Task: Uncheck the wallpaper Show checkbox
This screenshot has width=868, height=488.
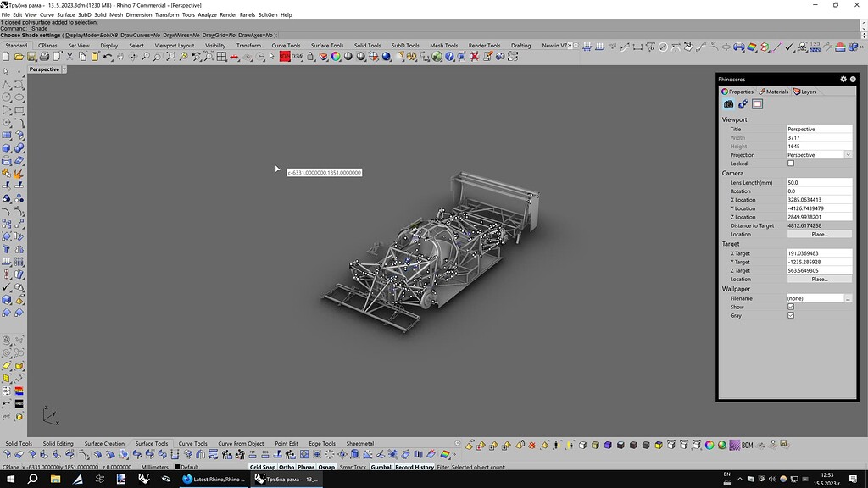Action: tap(791, 307)
